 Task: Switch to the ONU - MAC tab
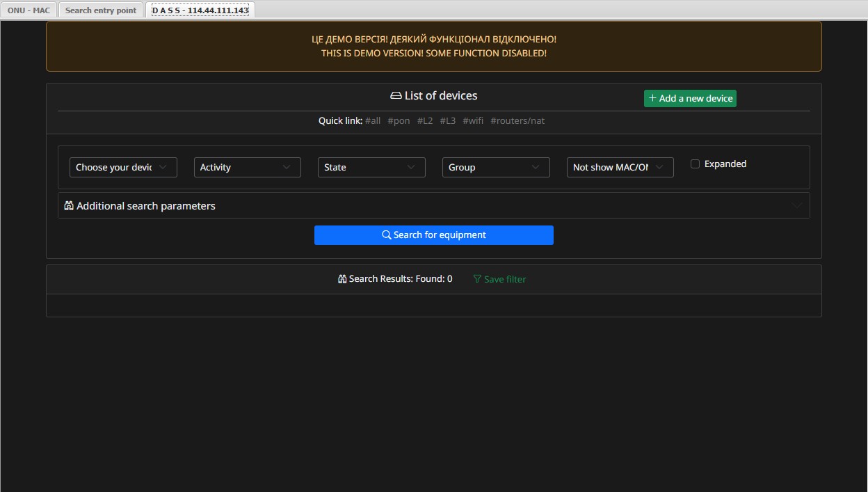(29, 10)
